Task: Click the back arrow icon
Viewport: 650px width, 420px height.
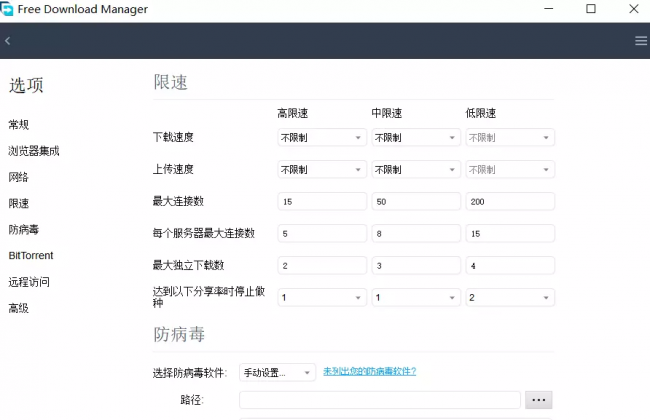Action: (x=7, y=41)
